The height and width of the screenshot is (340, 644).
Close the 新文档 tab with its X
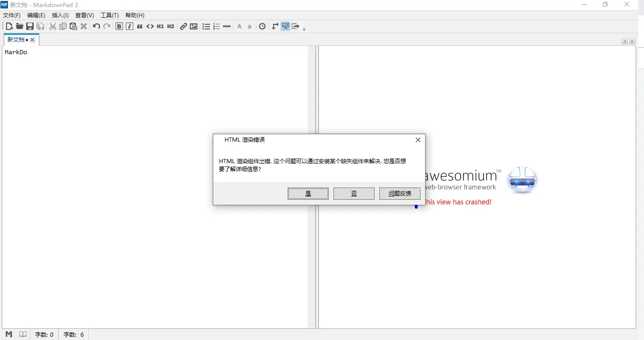tap(32, 40)
